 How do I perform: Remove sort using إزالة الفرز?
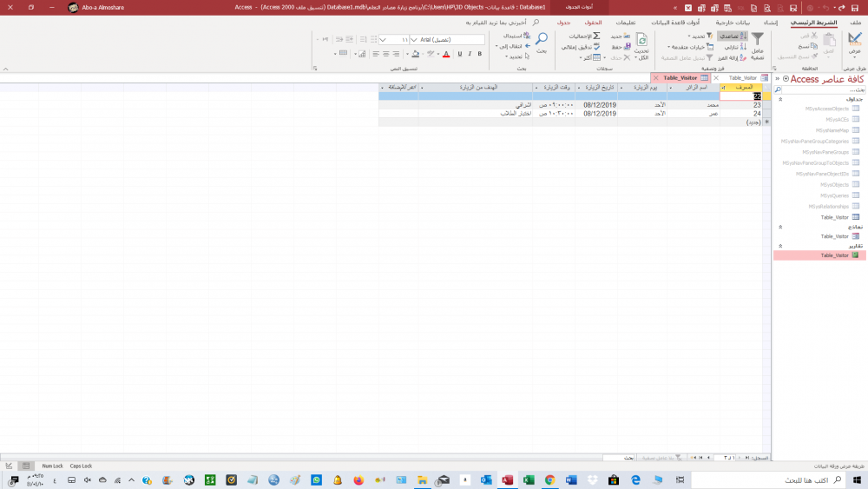(x=732, y=57)
